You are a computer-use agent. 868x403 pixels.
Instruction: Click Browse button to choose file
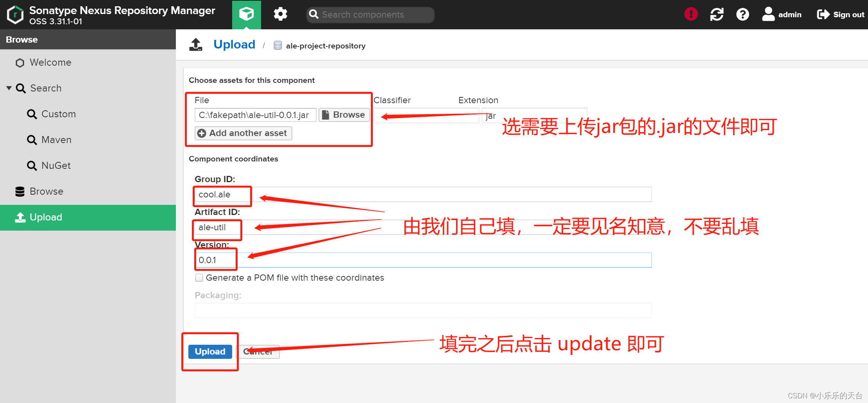point(344,115)
